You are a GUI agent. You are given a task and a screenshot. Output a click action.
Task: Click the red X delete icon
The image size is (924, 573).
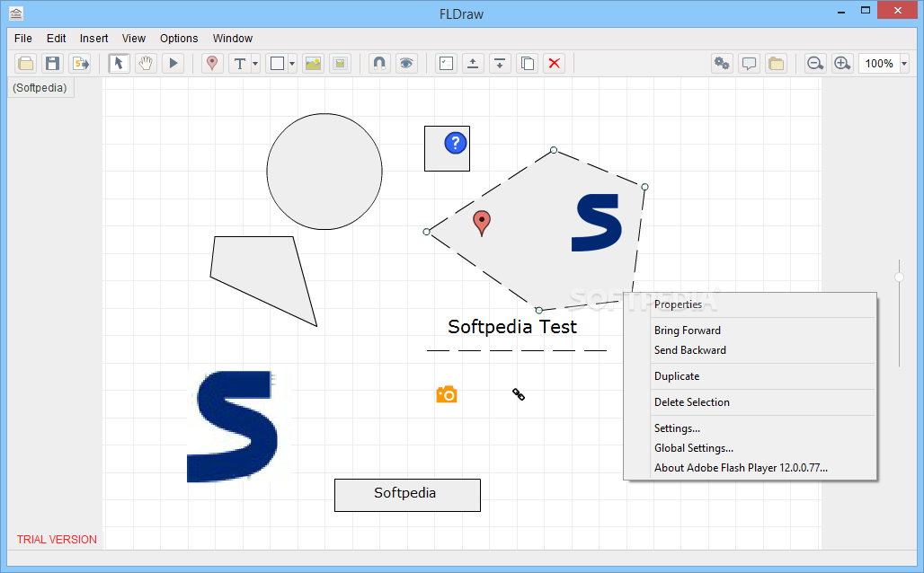pos(554,63)
